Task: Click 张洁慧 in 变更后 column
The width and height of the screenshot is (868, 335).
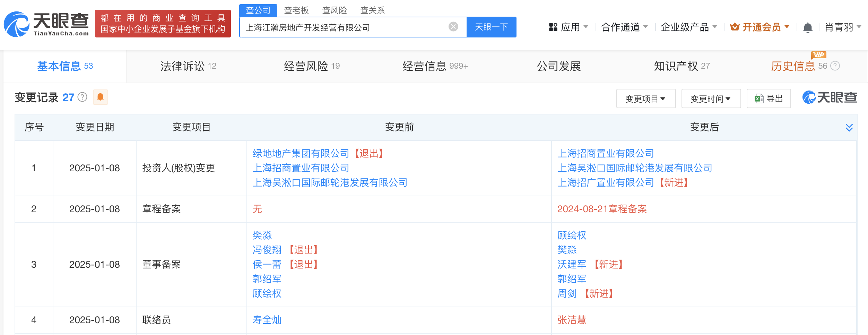Action: pyautogui.click(x=572, y=320)
